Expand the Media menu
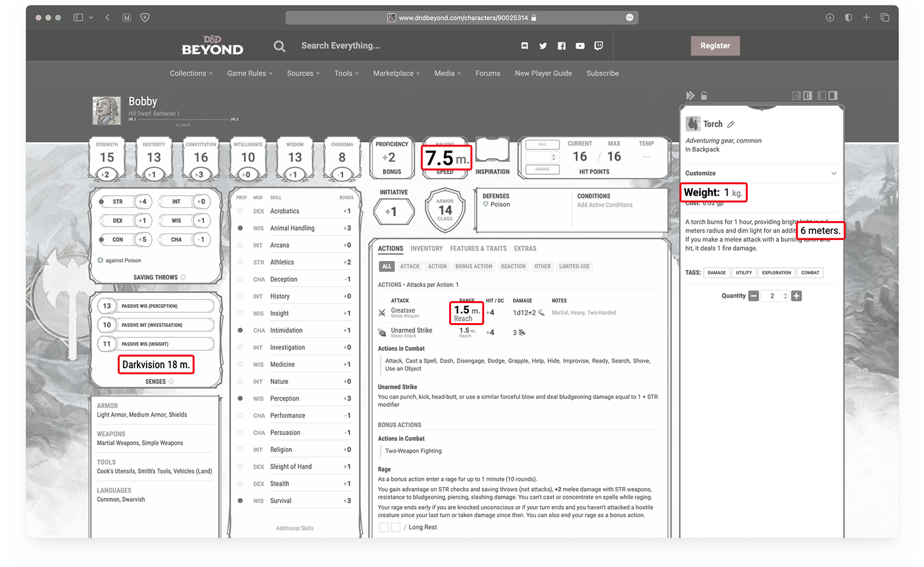Viewport: 924px width, 567px height. [x=447, y=73]
